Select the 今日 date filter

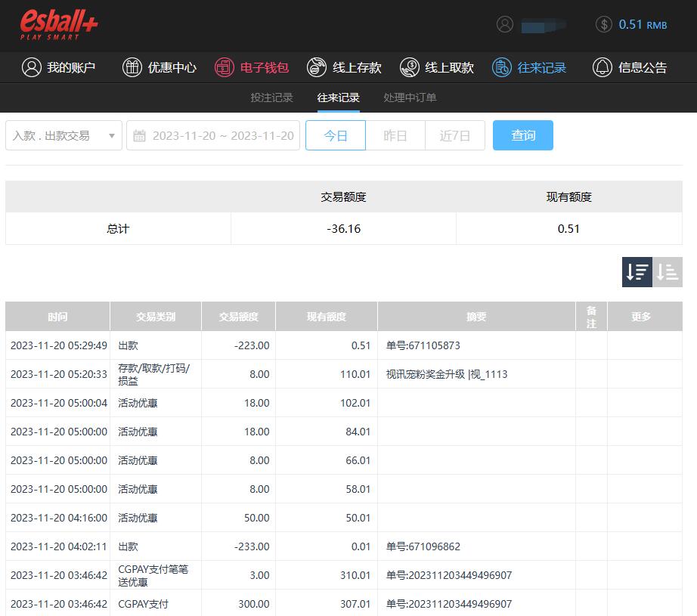coord(336,135)
